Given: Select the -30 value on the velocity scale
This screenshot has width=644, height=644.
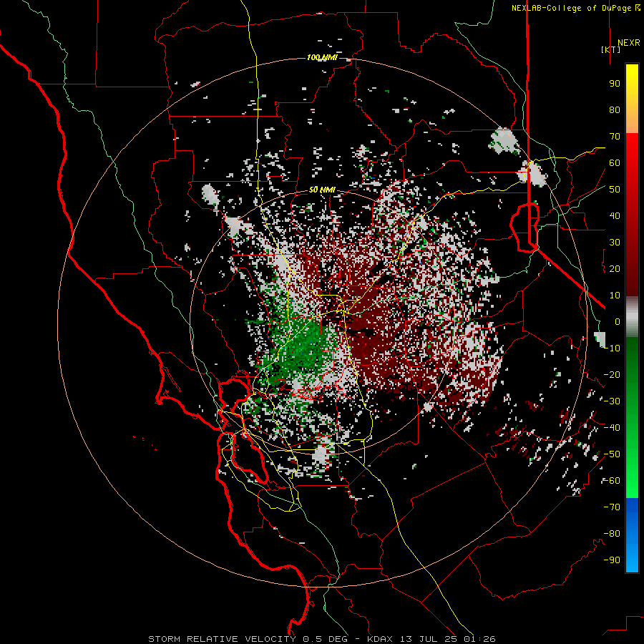Looking at the screenshot, I should (x=612, y=401).
